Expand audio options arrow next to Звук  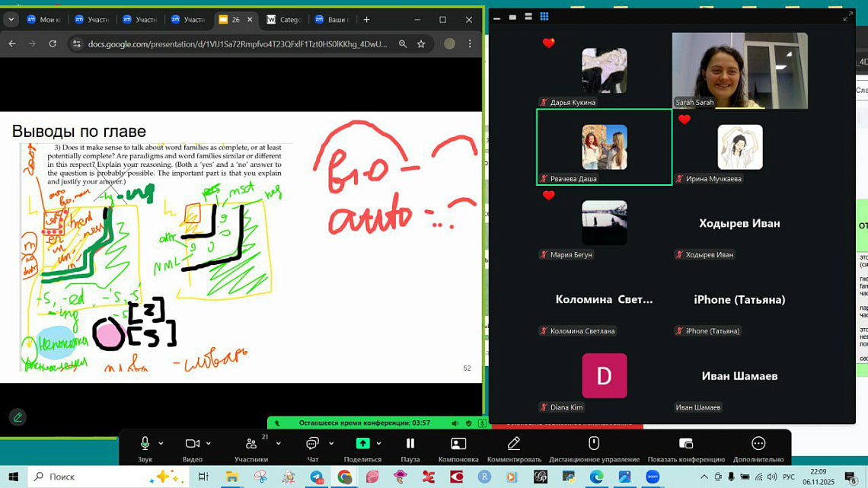click(x=161, y=443)
